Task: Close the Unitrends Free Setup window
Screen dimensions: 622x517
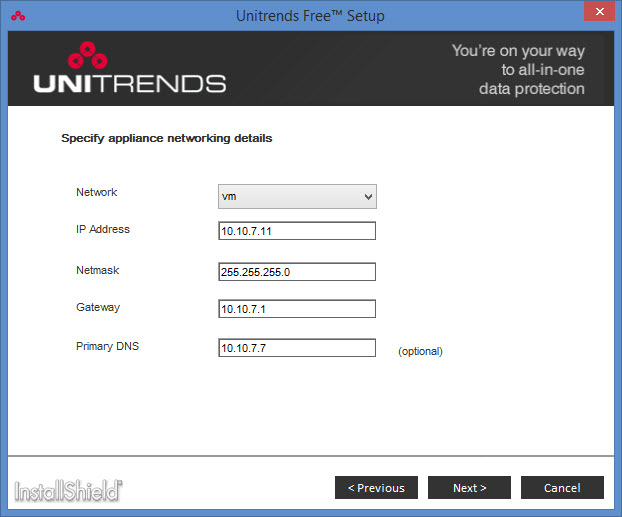Action: (599, 12)
